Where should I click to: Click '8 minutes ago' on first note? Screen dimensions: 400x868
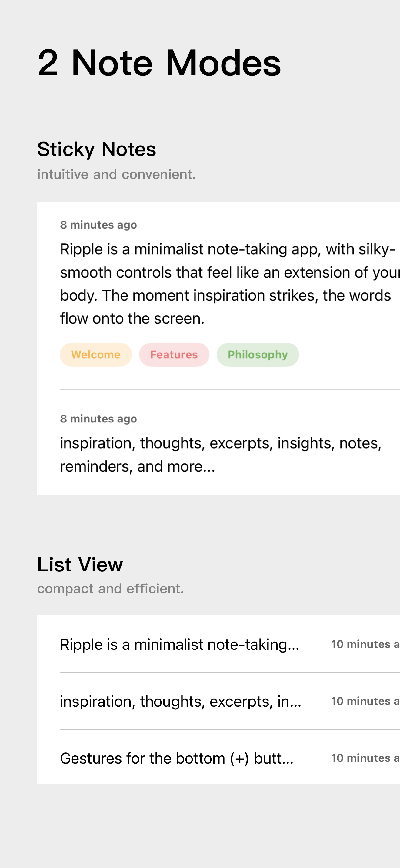tap(98, 225)
